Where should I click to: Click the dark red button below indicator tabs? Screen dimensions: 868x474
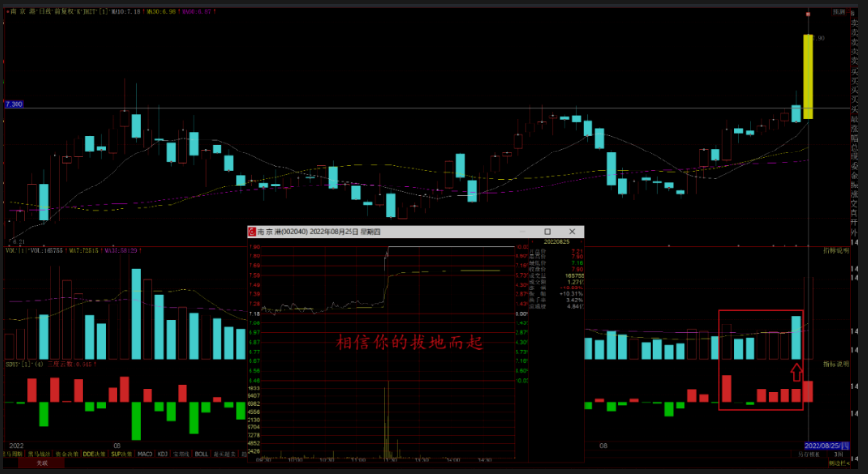coord(41,464)
